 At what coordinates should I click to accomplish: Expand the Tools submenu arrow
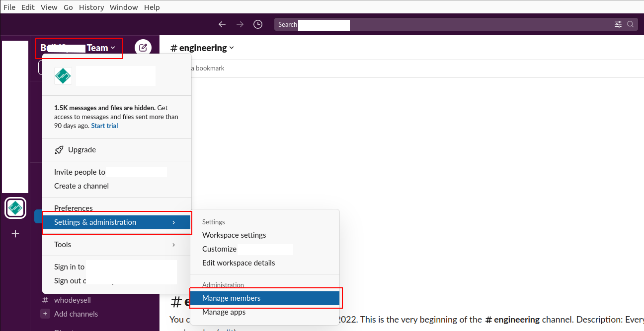[x=173, y=245]
